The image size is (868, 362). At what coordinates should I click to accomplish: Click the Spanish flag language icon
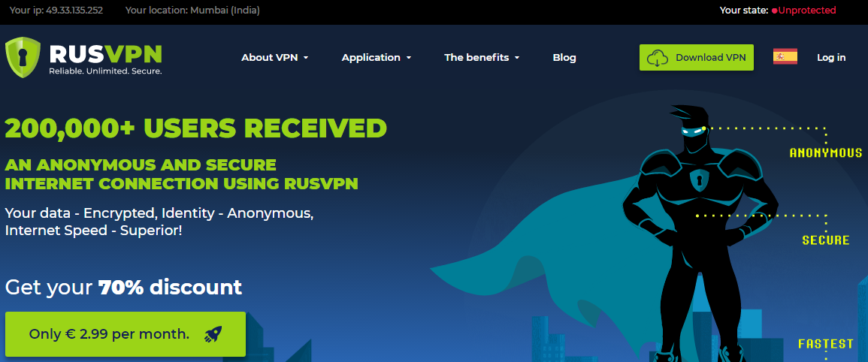coord(785,56)
